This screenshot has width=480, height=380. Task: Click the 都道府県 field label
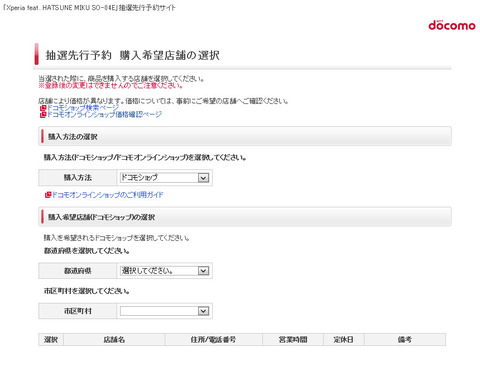point(78,271)
